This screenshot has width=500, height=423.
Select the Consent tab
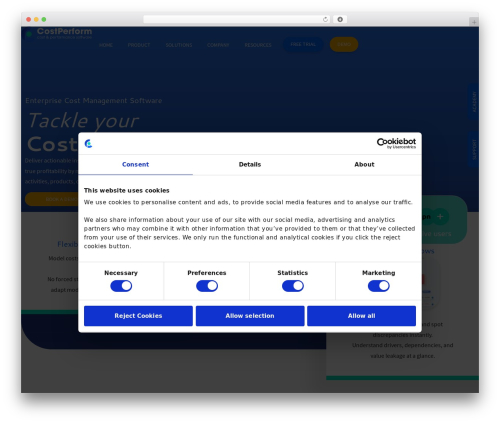click(135, 164)
